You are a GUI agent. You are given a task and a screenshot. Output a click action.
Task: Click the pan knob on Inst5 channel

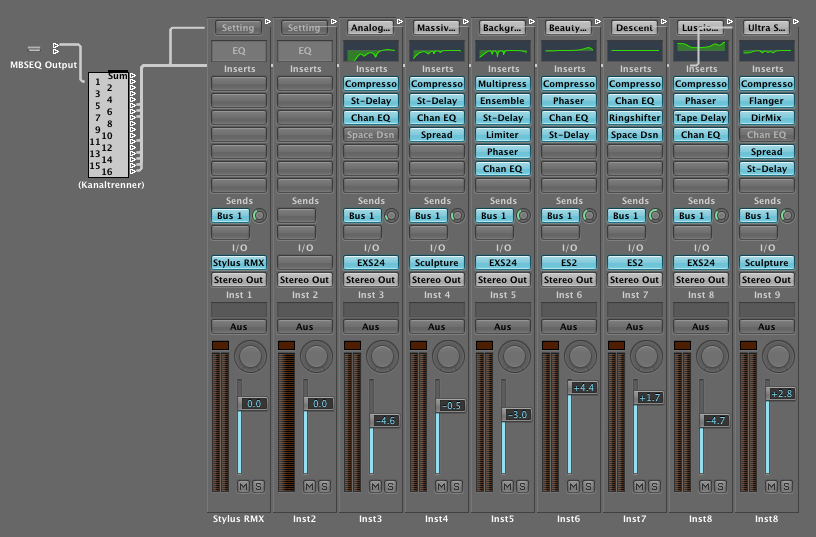[x=516, y=355]
